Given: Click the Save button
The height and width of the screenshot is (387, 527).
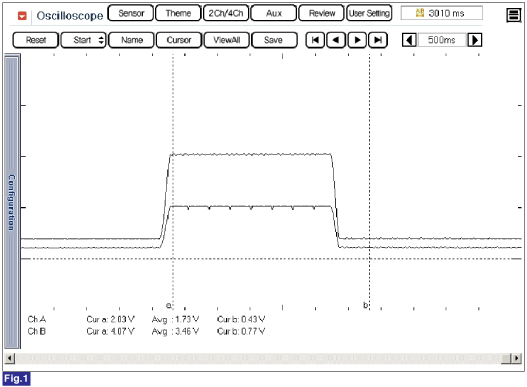Looking at the screenshot, I should (274, 40).
